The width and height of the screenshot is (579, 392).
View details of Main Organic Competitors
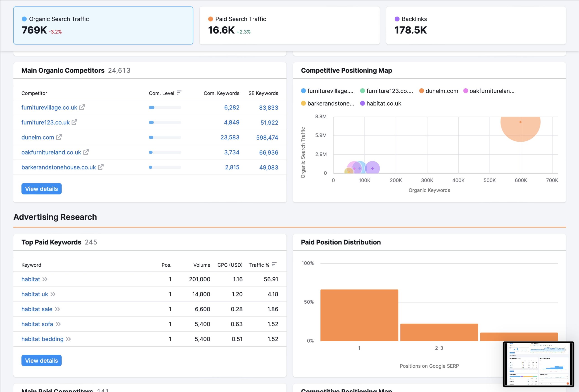41,189
